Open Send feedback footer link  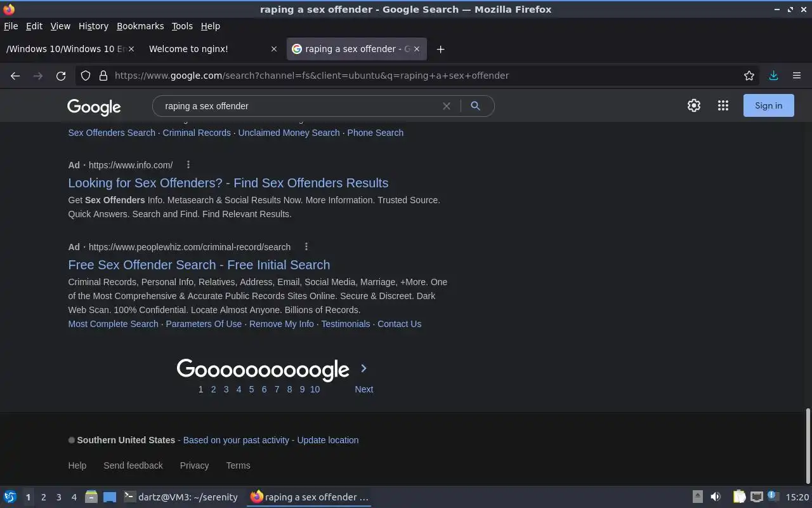[133, 465]
